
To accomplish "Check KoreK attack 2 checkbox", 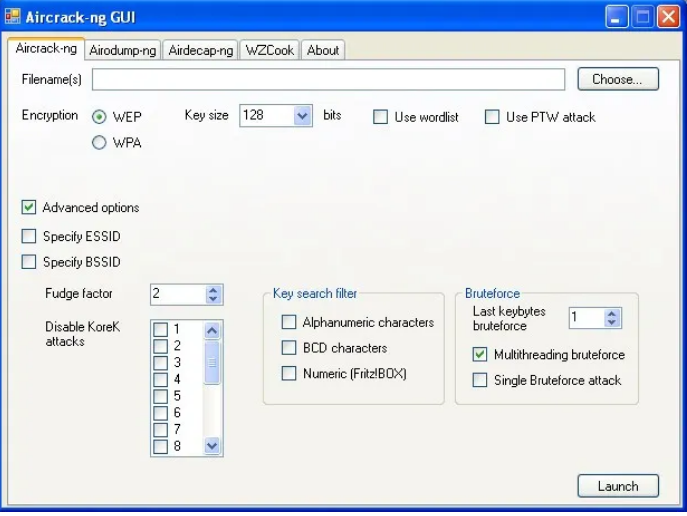I will [161, 346].
